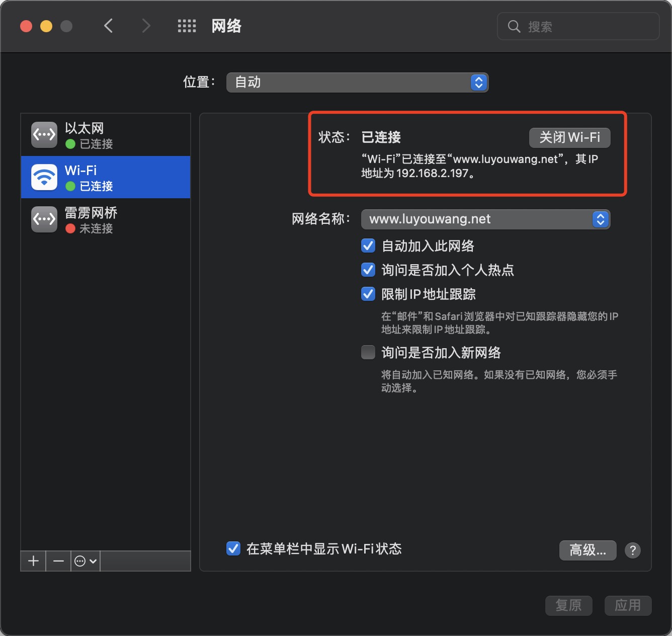Click the back navigation arrow

tap(109, 26)
